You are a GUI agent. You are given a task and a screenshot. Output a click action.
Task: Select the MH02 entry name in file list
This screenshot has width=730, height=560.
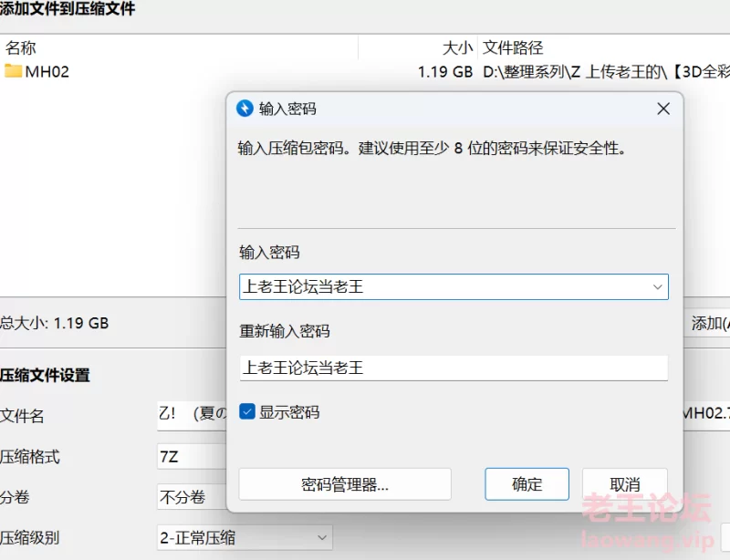click(x=47, y=71)
